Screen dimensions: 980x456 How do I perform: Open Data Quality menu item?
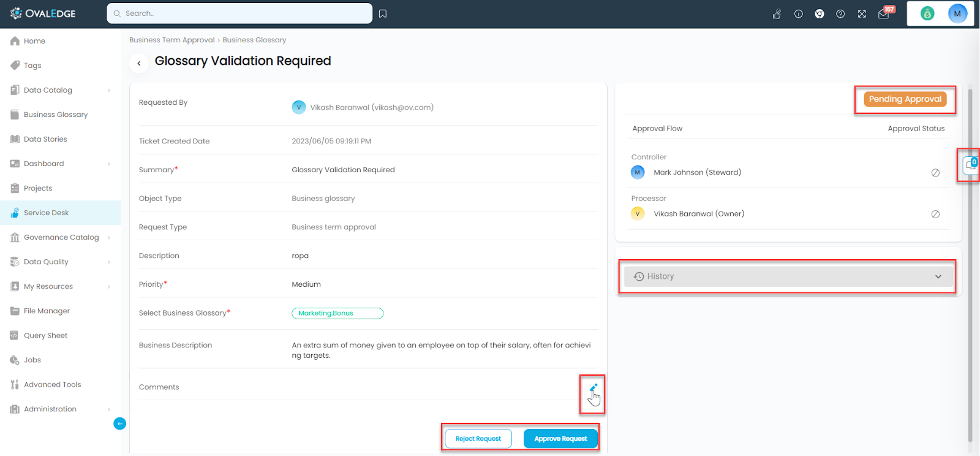[x=61, y=262]
